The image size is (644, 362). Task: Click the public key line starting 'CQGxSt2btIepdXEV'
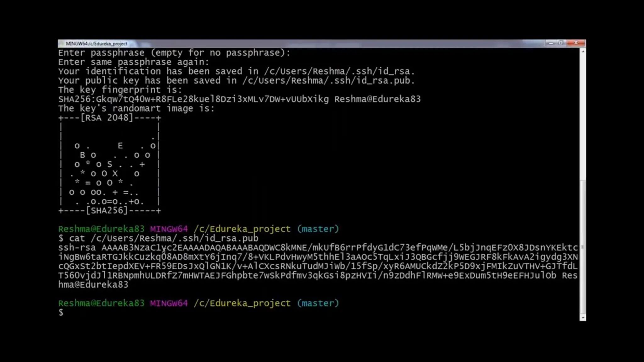click(318, 266)
